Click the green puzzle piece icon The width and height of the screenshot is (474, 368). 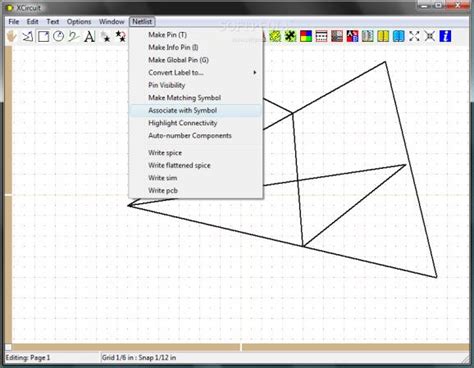tap(291, 36)
